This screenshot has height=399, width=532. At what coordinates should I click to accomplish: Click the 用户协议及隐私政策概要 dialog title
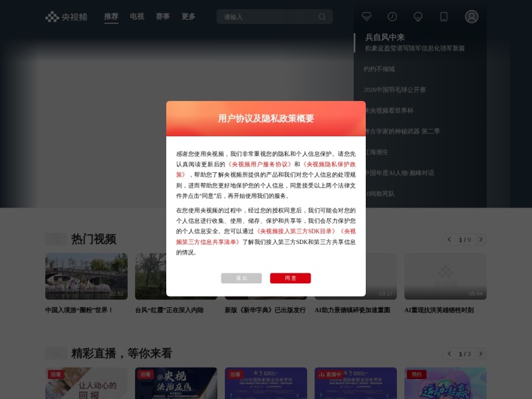tap(266, 118)
